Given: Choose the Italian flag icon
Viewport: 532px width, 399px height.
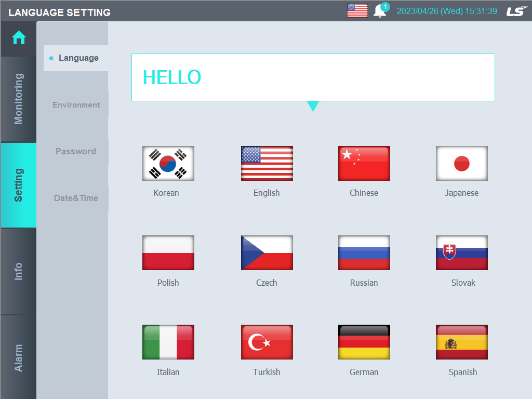Looking at the screenshot, I should [x=168, y=342].
